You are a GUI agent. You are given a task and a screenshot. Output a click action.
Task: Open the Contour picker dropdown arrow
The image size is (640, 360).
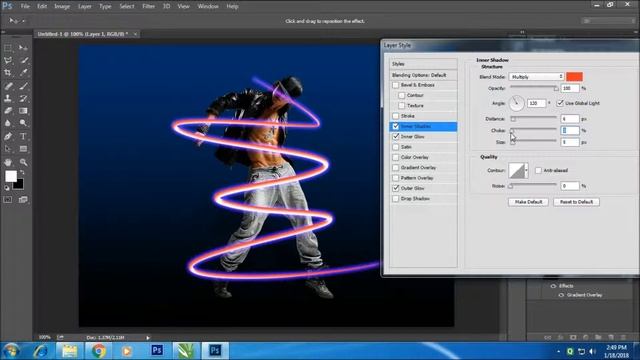[527, 170]
